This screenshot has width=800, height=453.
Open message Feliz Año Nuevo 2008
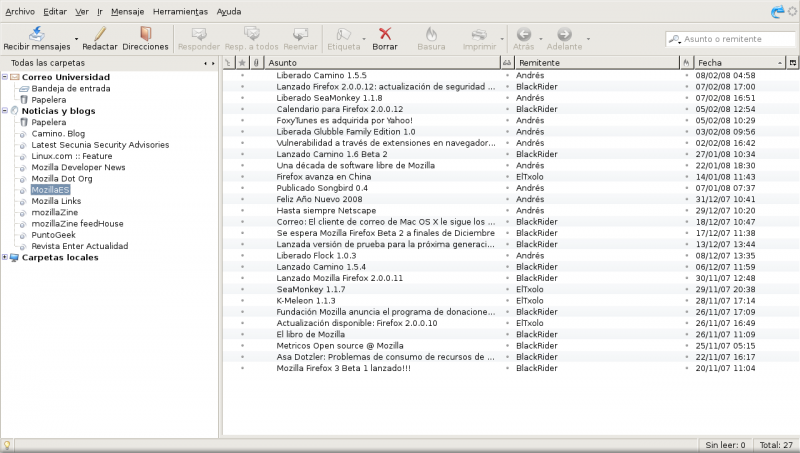point(319,199)
